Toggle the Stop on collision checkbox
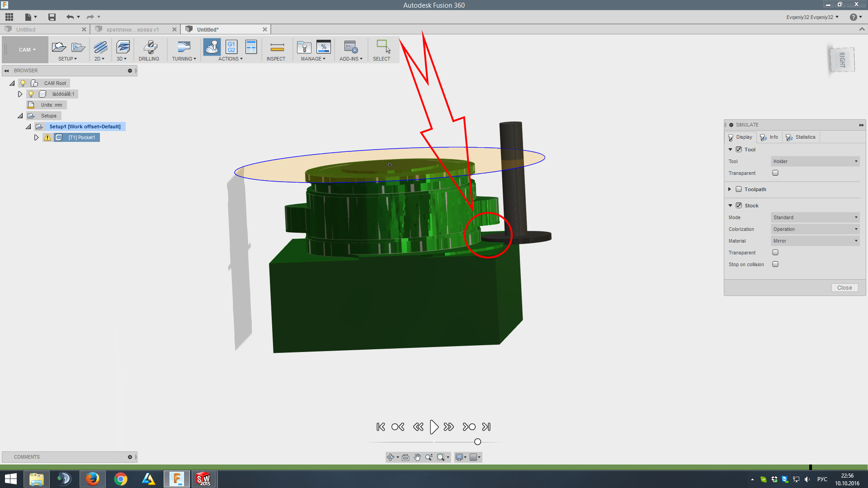The width and height of the screenshot is (868, 488). [775, 264]
